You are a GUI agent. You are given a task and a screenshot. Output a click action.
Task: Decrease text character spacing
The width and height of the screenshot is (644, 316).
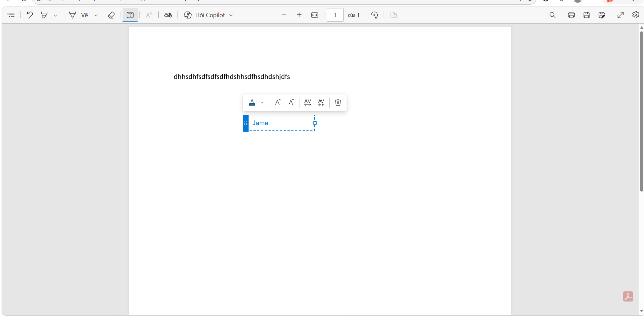coord(321,102)
